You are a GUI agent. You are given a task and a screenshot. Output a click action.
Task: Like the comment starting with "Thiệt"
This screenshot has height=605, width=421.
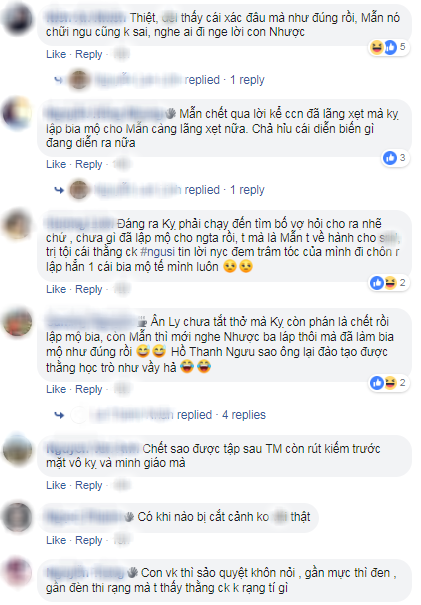tap(56, 54)
